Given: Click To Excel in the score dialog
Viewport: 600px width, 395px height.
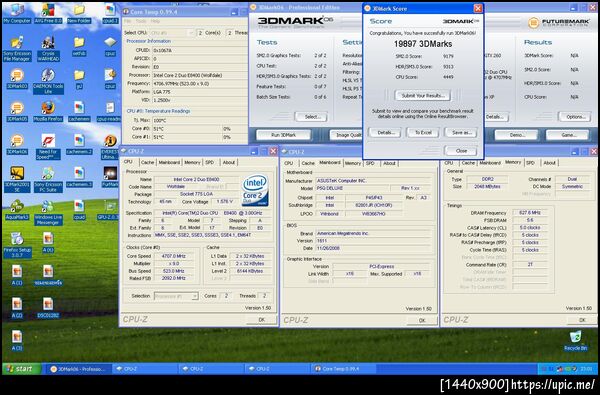Looking at the screenshot, I should (x=423, y=132).
